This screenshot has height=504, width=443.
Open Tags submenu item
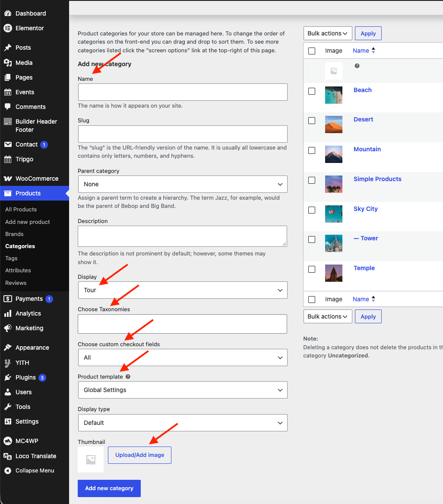pos(11,258)
